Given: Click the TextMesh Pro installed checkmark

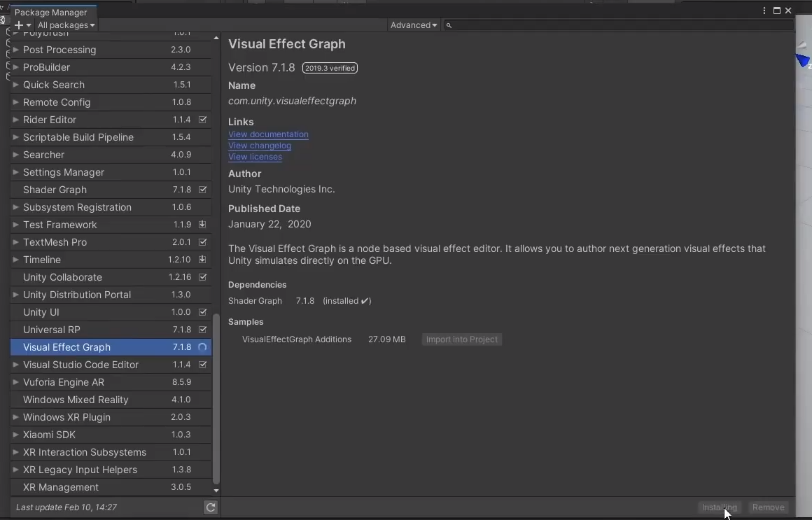Looking at the screenshot, I should 202,242.
